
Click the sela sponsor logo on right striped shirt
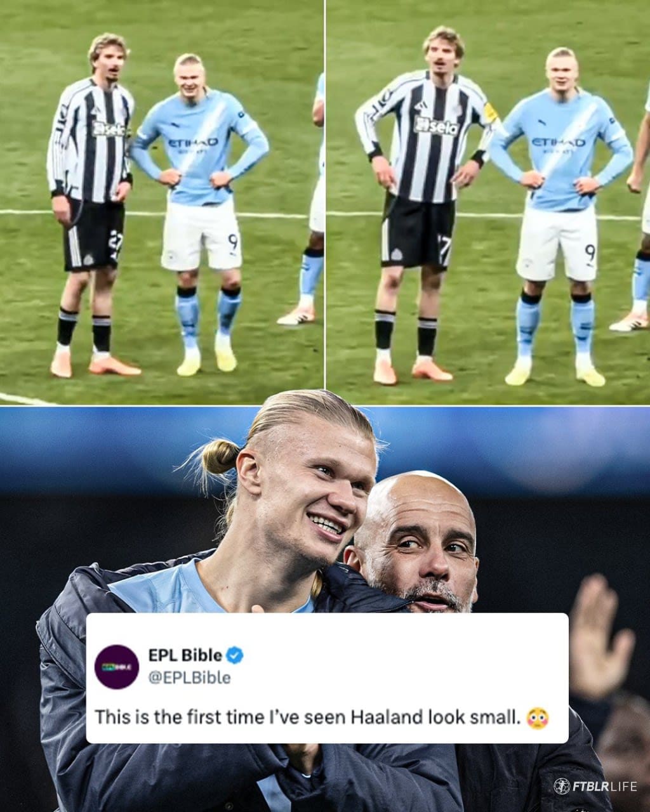point(436,126)
